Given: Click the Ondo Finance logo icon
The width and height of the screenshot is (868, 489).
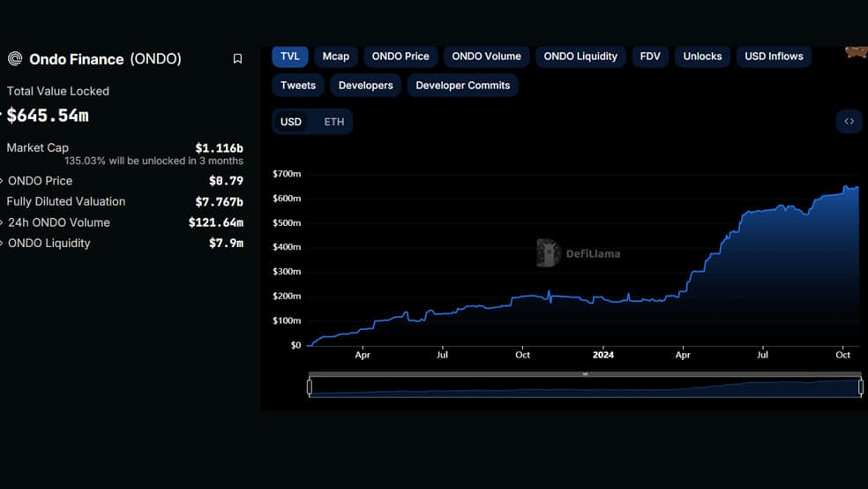Looking at the screenshot, I should click(x=15, y=59).
